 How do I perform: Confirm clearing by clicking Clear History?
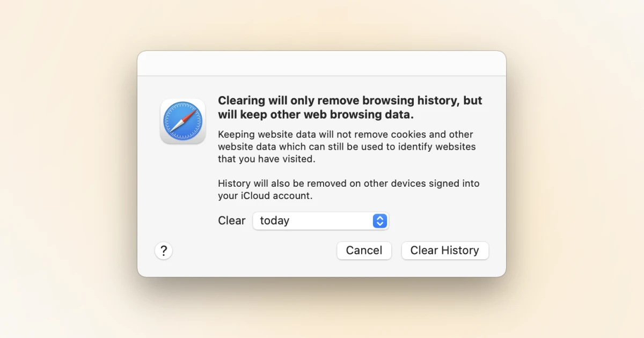click(x=445, y=250)
